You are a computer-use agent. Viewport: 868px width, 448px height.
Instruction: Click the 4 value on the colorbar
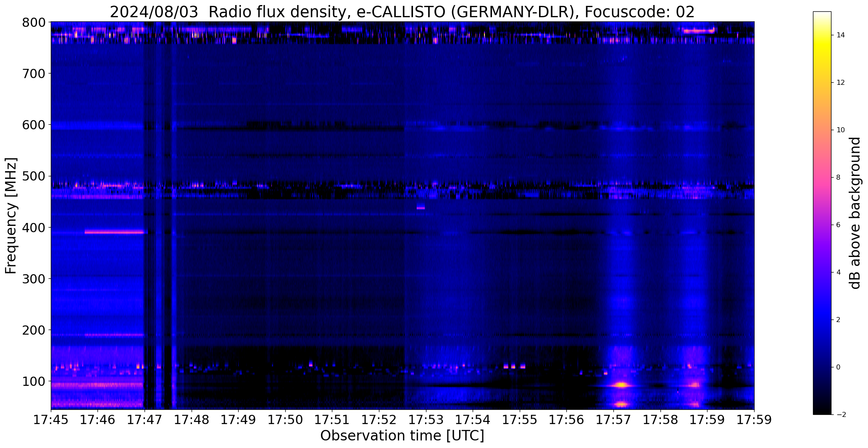click(x=839, y=272)
